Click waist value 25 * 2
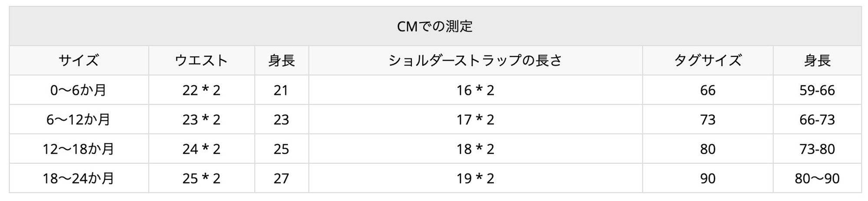Screen dimensions: 868x201 [201, 178]
